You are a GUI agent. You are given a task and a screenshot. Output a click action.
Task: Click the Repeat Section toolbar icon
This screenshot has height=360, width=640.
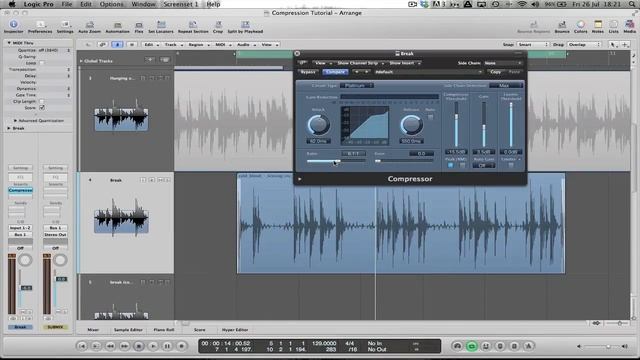coord(193,27)
